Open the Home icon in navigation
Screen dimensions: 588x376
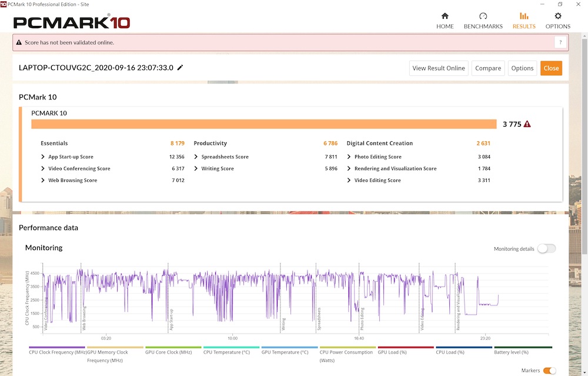tap(445, 16)
